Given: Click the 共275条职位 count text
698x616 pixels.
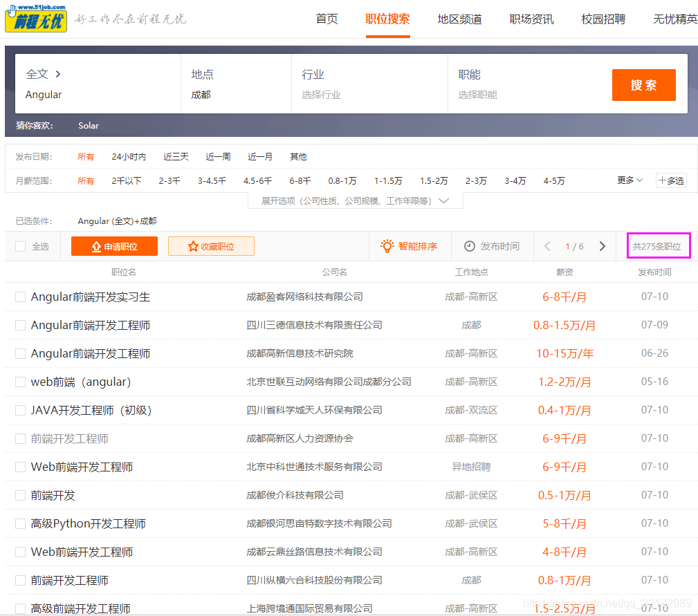Looking at the screenshot, I should 657,246.
